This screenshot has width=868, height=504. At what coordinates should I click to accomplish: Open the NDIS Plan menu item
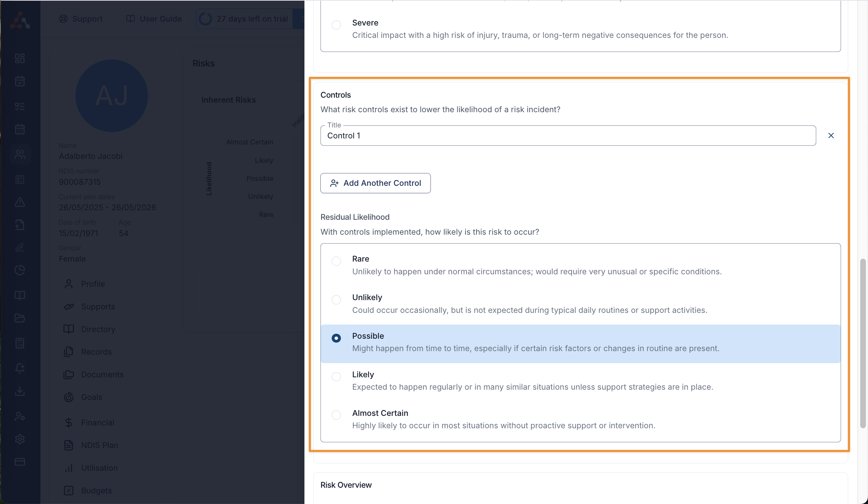click(x=99, y=445)
